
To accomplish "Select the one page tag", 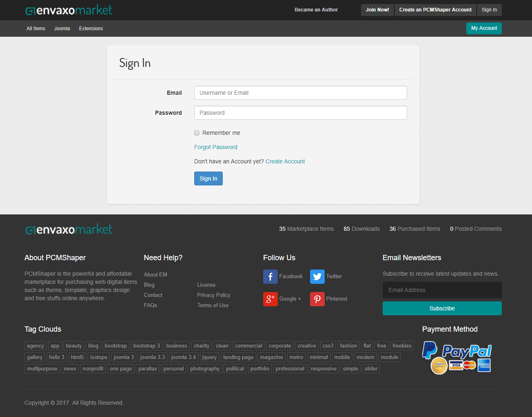I will point(121,369).
